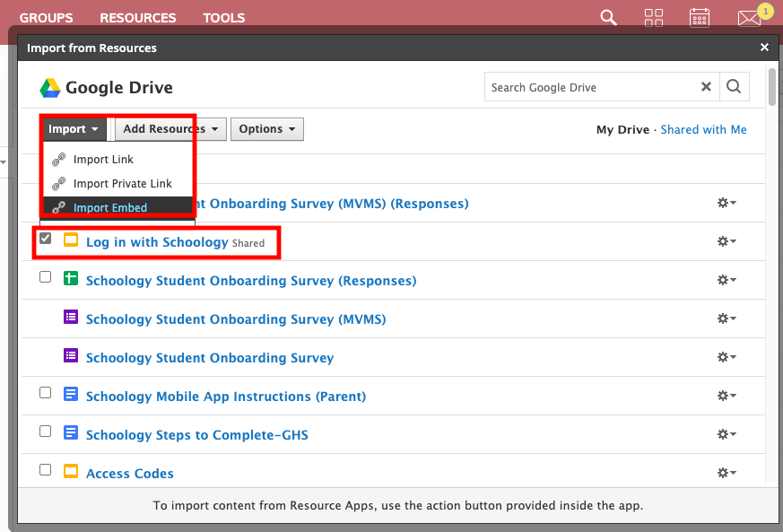Open the Options dropdown
This screenshot has height=532, width=783.
tap(266, 129)
